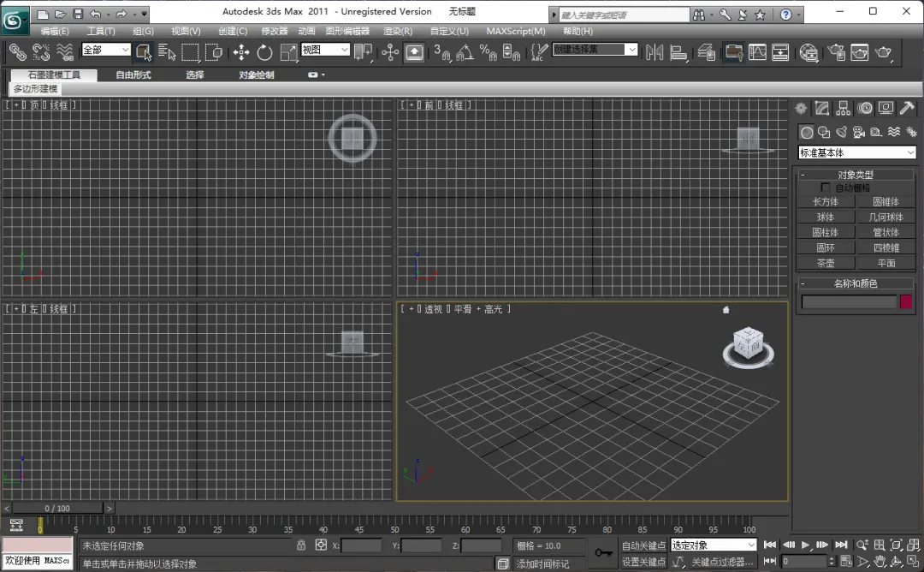This screenshot has height=572, width=924.
Task: Click the 球体 sphere button
Action: pos(826,217)
